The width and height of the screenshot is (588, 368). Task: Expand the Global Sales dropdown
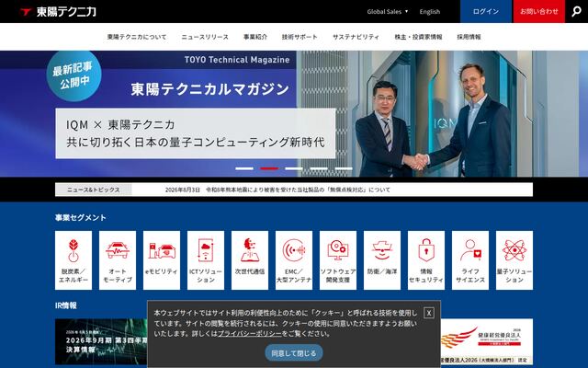click(388, 12)
